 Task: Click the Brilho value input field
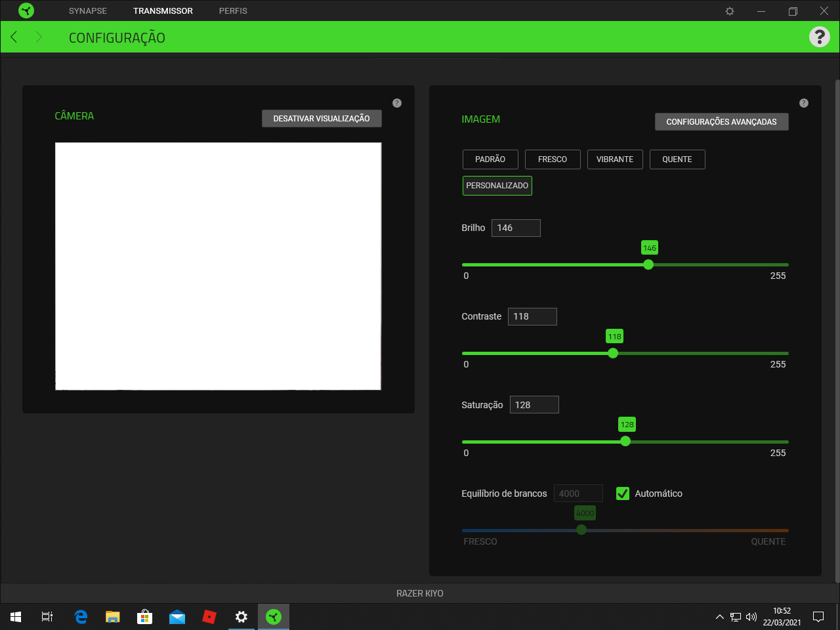point(516,228)
